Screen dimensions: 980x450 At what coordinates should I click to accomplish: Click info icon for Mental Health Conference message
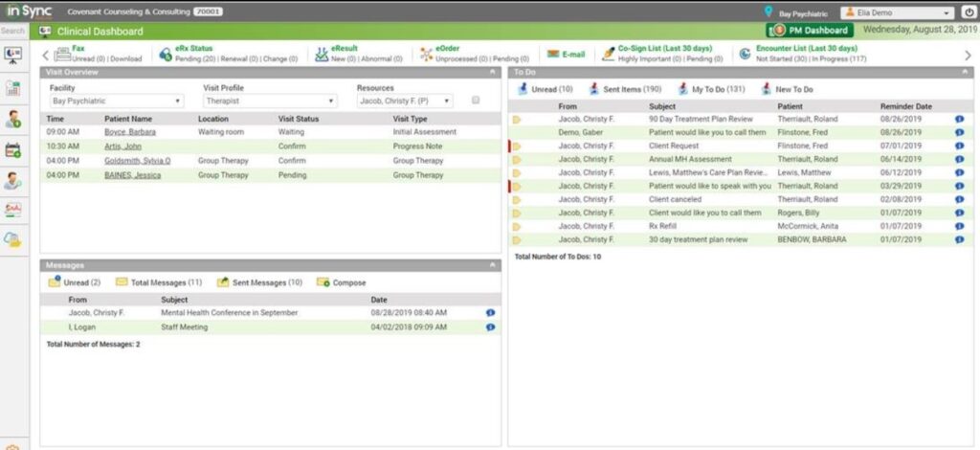click(x=490, y=312)
